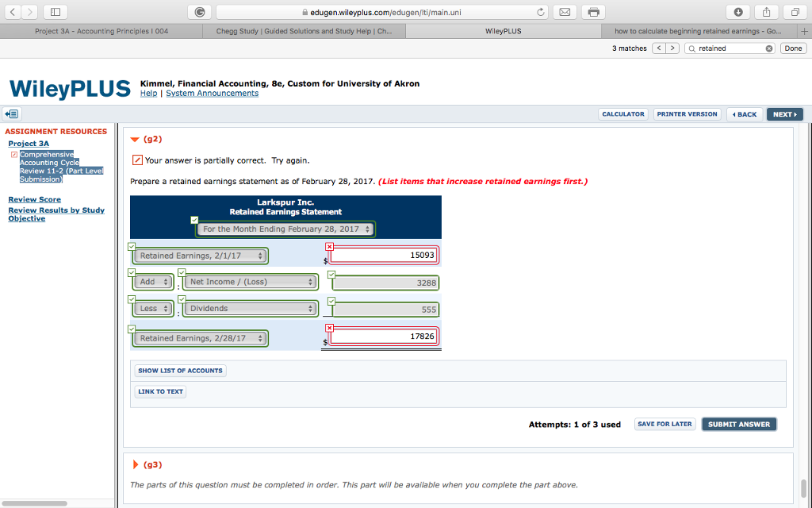Click green check beside the 3288 field
812x508 pixels.
(331, 275)
